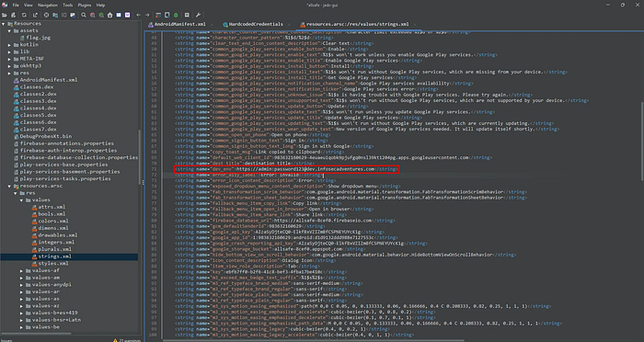Open the log viewer icon
The image size is (644, 342).
(x=187, y=16)
